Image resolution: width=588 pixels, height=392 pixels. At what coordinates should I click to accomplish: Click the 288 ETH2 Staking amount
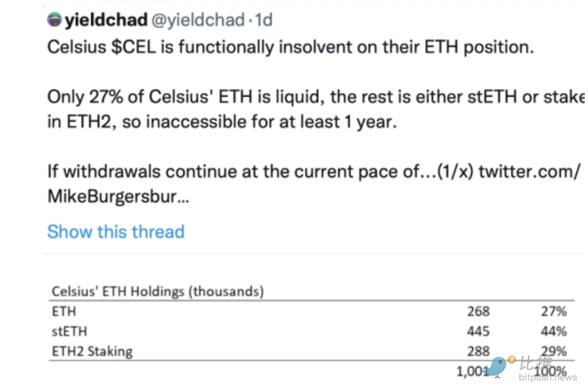point(478,351)
